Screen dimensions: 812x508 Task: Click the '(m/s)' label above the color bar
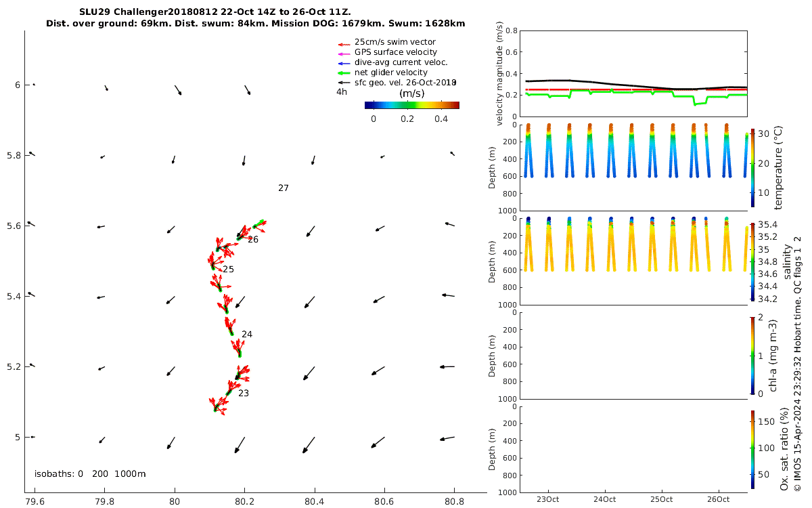(x=412, y=93)
